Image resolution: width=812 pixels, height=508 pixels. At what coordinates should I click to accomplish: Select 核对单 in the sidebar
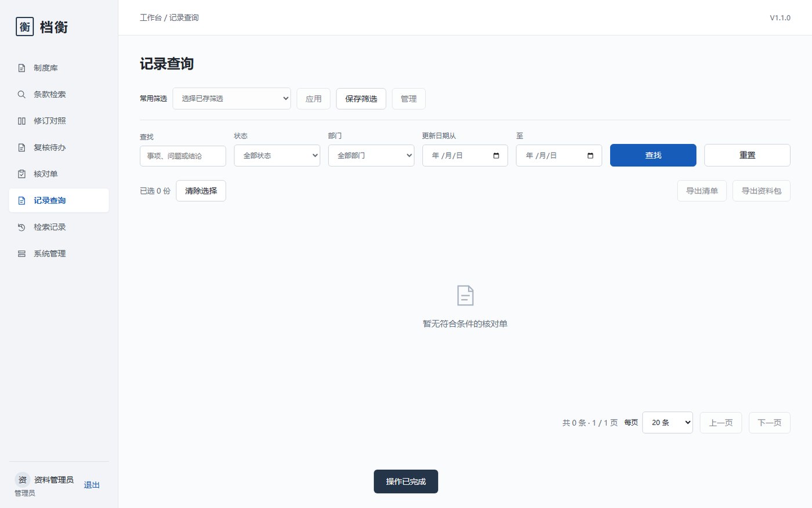coord(59,174)
